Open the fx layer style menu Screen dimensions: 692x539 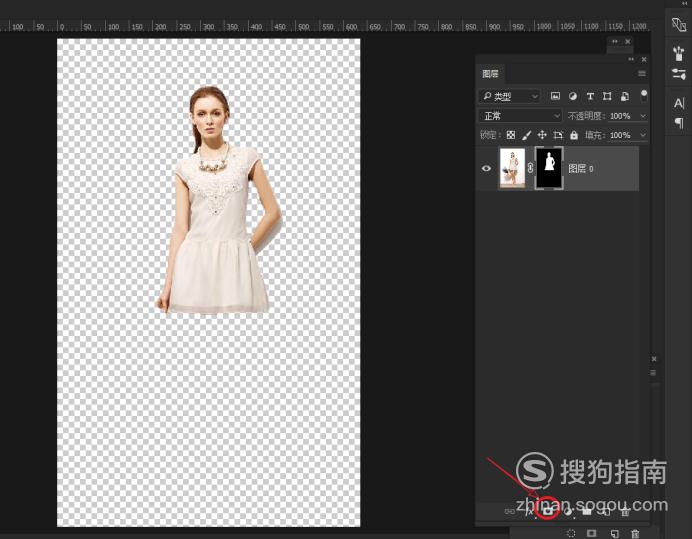[x=530, y=511]
